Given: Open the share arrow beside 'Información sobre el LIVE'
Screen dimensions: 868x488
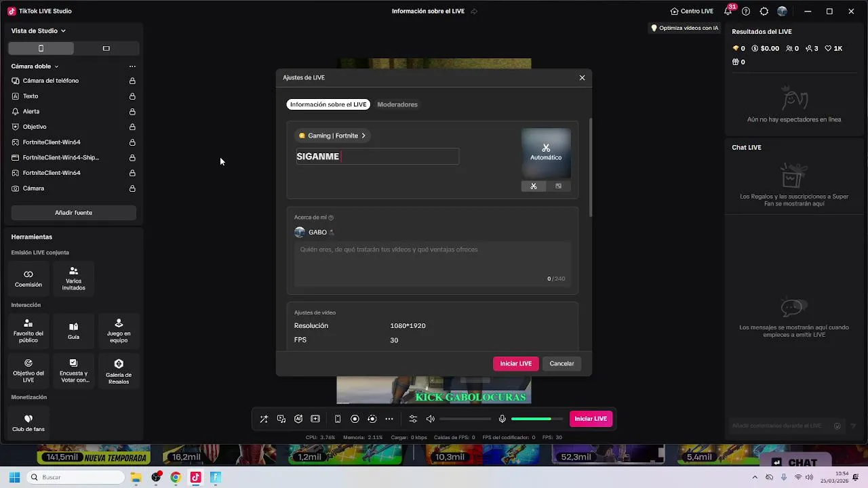Looking at the screenshot, I should coord(474,12).
